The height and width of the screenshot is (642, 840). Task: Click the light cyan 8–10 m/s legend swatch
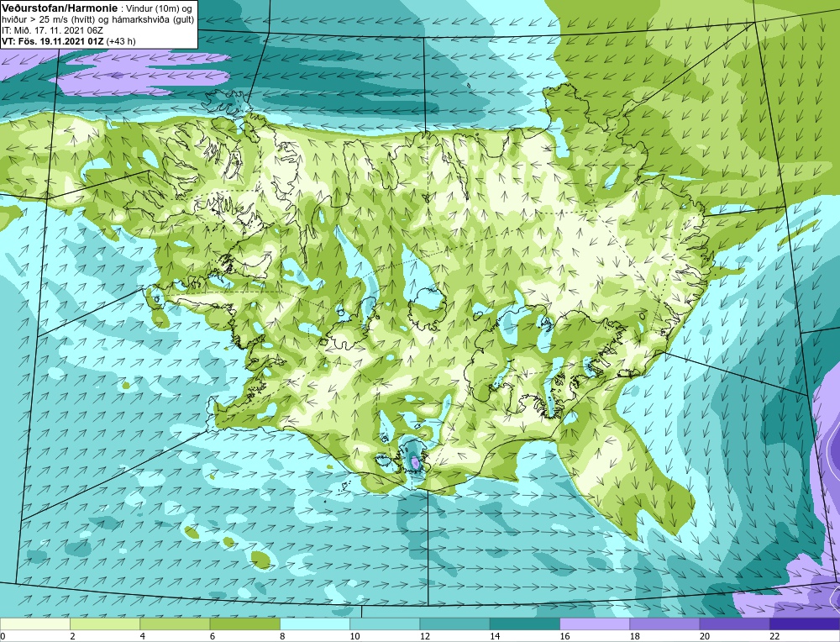pyautogui.click(x=315, y=624)
